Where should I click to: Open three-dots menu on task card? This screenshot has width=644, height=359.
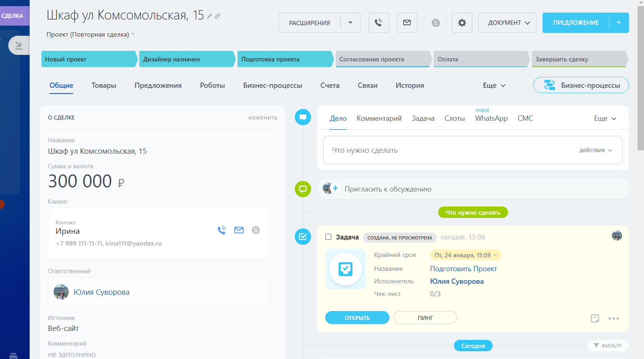pos(614,318)
